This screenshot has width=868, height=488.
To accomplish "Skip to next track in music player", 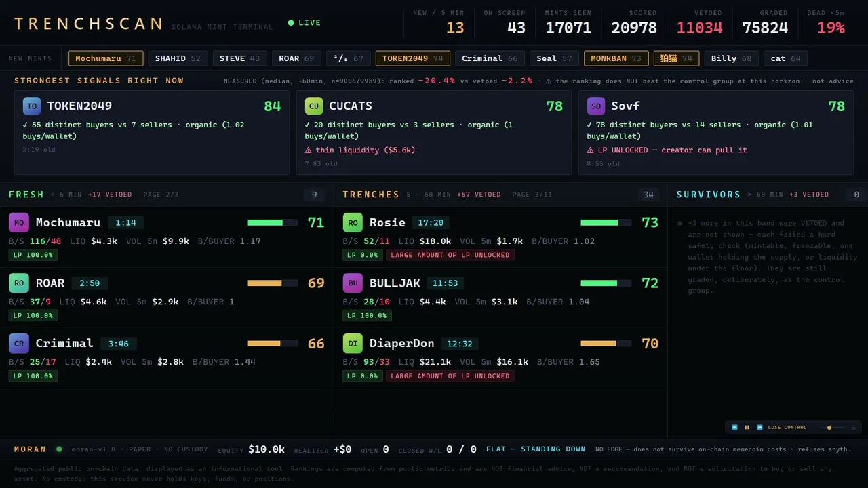I will point(759,428).
